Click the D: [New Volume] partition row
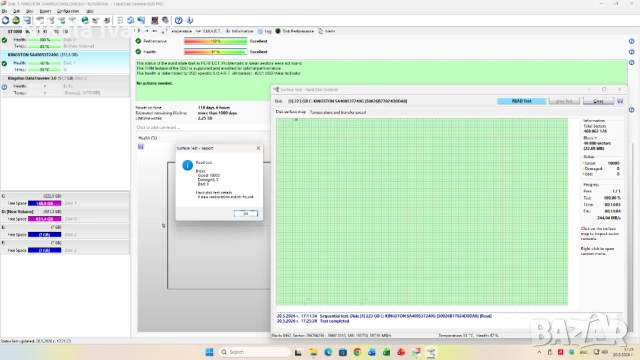Image resolution: width=640 pixels, height=360 pixels. click(65, 216)
